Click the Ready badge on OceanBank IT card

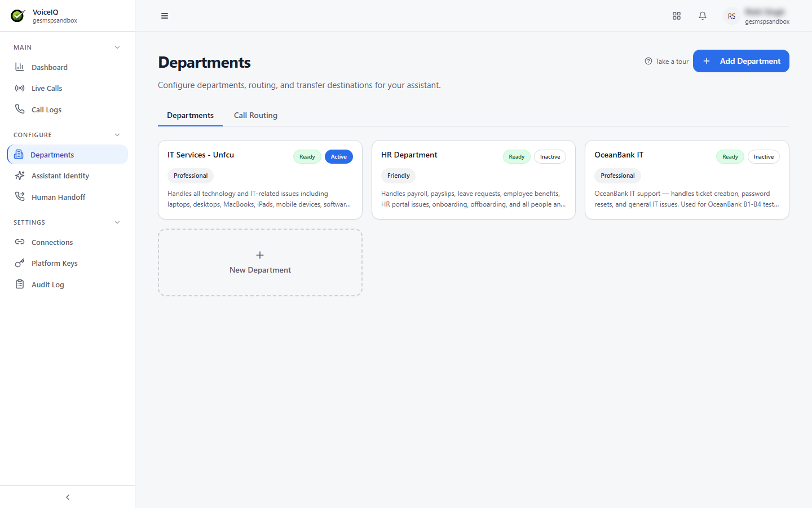[730, 157]
